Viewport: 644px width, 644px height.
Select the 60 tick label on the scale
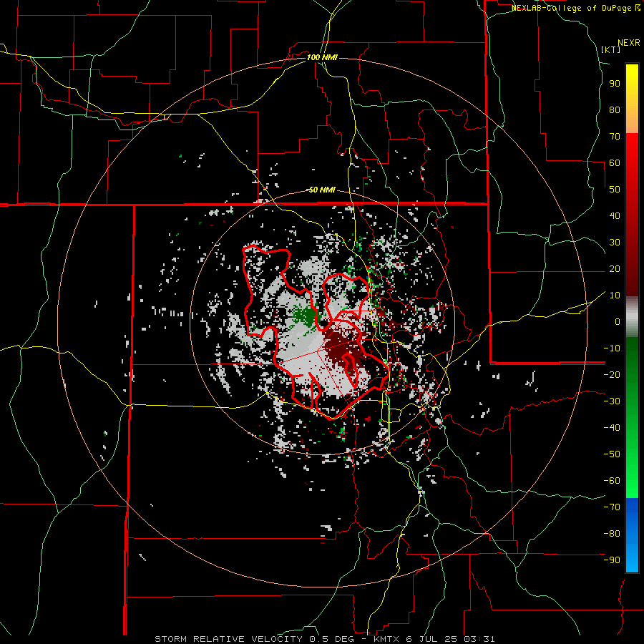pos(615,162)
